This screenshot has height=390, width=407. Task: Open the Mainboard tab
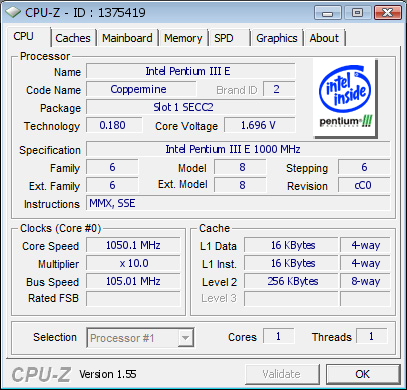(127, 38)
